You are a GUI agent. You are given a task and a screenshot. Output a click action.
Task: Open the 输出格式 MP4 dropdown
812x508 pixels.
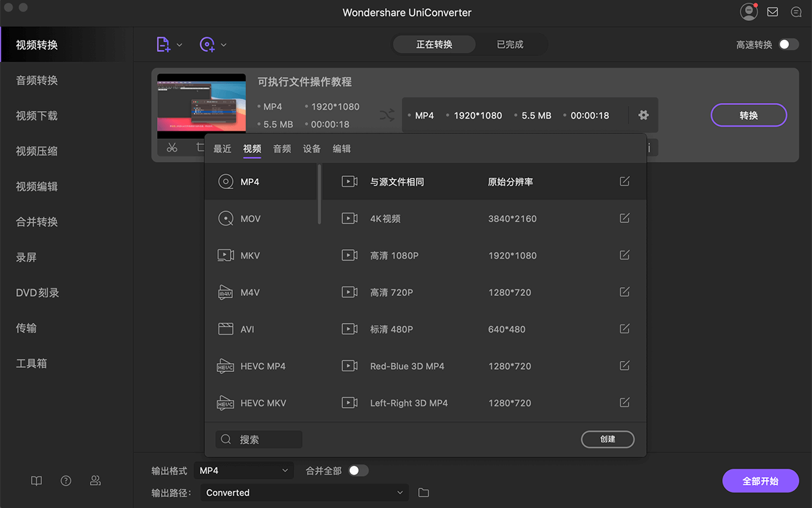point(244,471)
